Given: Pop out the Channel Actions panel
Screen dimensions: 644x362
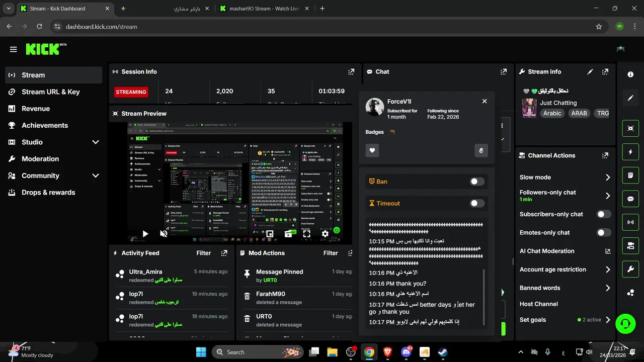Looking at the screenshot, I should pos(606,155).
